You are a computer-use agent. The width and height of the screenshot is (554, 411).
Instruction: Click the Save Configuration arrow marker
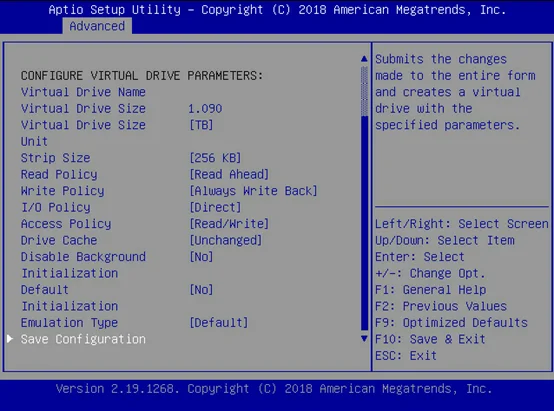(10, 339)
